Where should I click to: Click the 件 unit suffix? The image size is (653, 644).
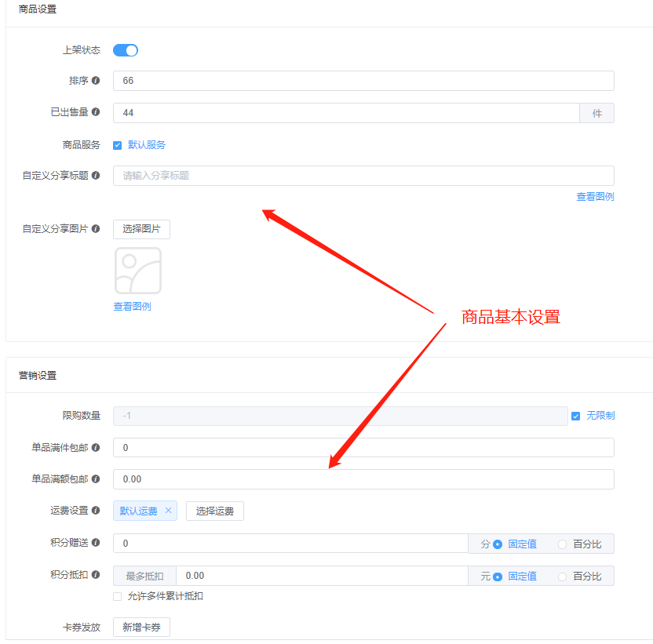[596, 113]
